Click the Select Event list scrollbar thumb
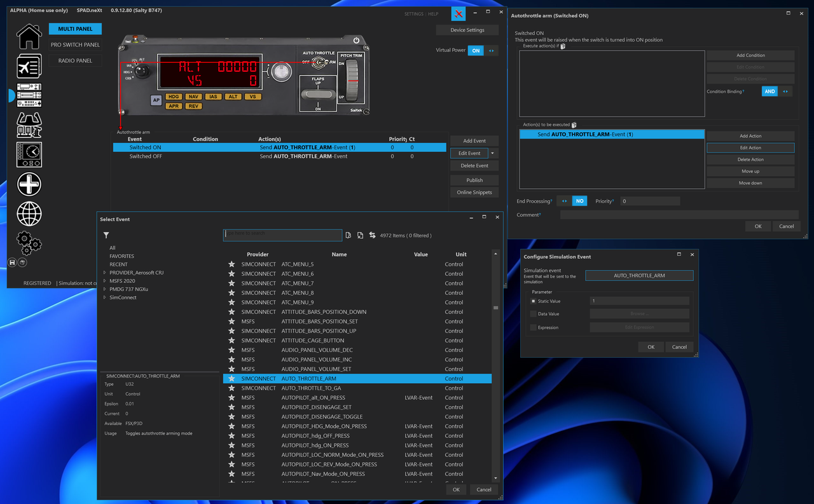The image size is (814, 504). (496, 308)
